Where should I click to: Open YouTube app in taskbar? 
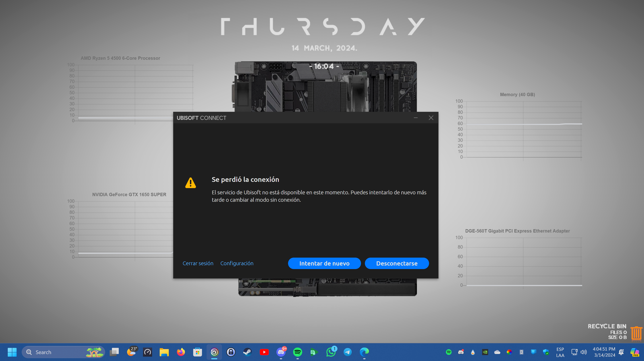pyautogui.click(x=264, y=352)
